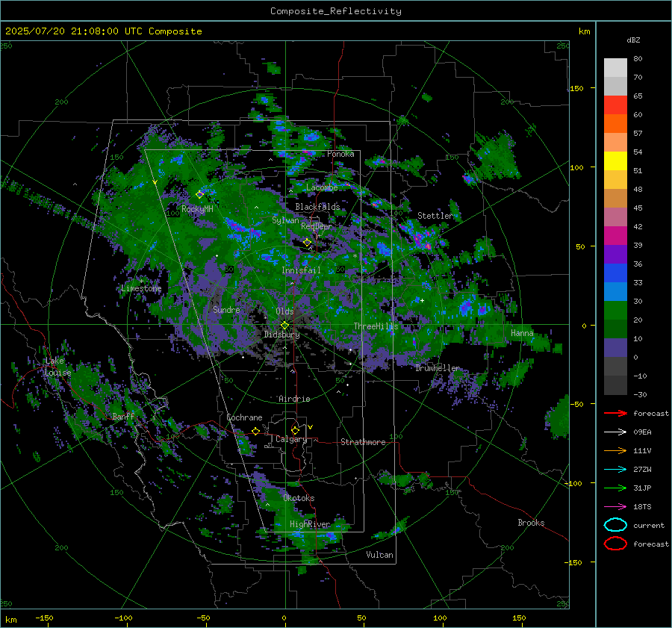
Task: Click the Airdrie city label
Action: point(294,399)
